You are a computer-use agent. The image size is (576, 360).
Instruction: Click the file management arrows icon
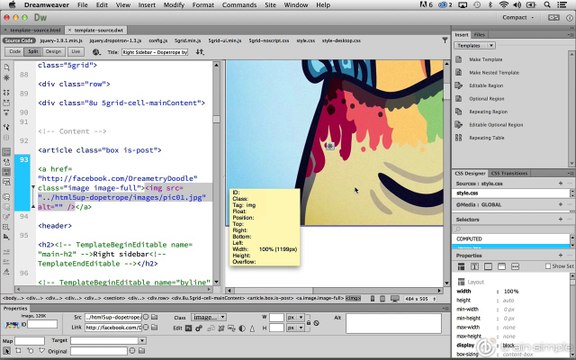point(199,52)
